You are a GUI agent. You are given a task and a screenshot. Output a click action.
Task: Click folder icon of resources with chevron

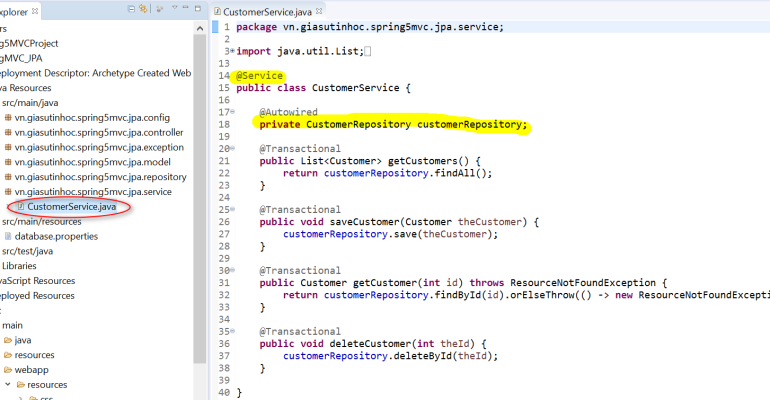point(21,384)
